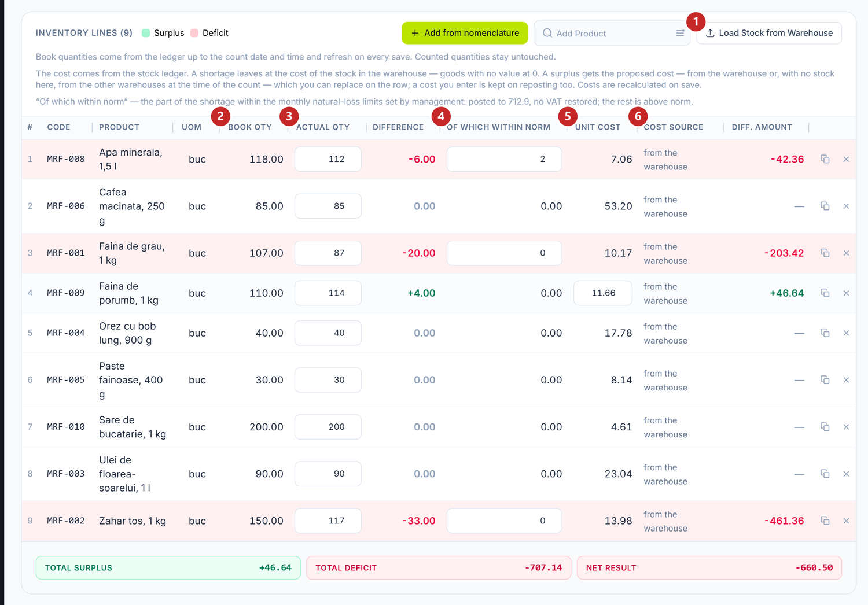Click the Deficit legend swatch

tap(194, 33)
